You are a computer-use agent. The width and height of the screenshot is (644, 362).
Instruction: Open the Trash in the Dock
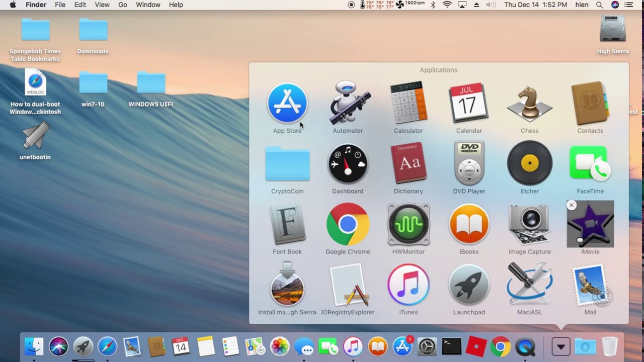pos(610,346)
